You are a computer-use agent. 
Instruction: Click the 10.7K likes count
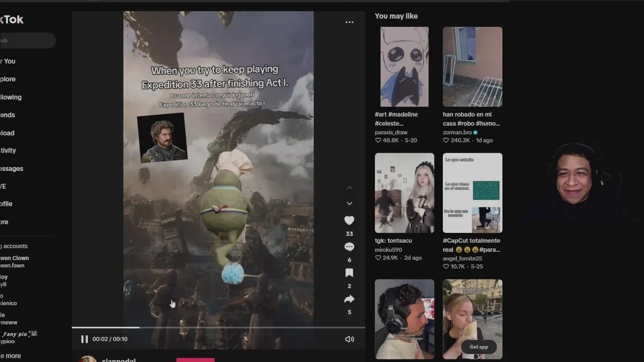pos(458,267)
